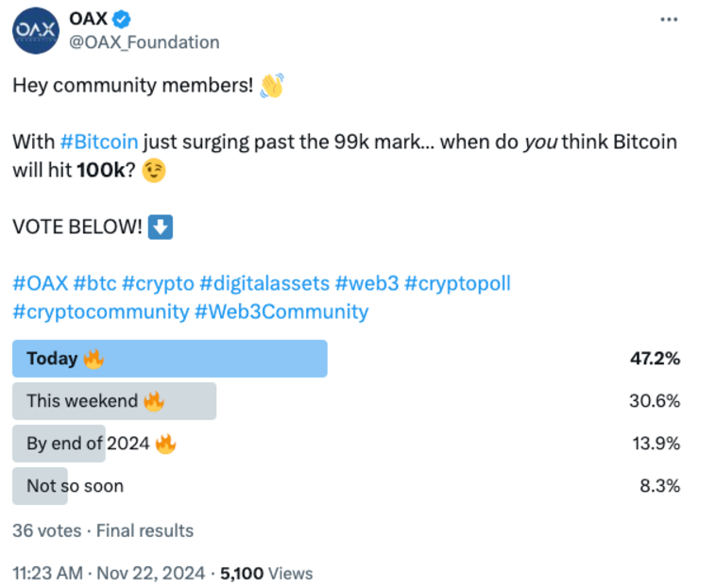
Task: Click the fire emoji beside Today
Action: point(94,360)
